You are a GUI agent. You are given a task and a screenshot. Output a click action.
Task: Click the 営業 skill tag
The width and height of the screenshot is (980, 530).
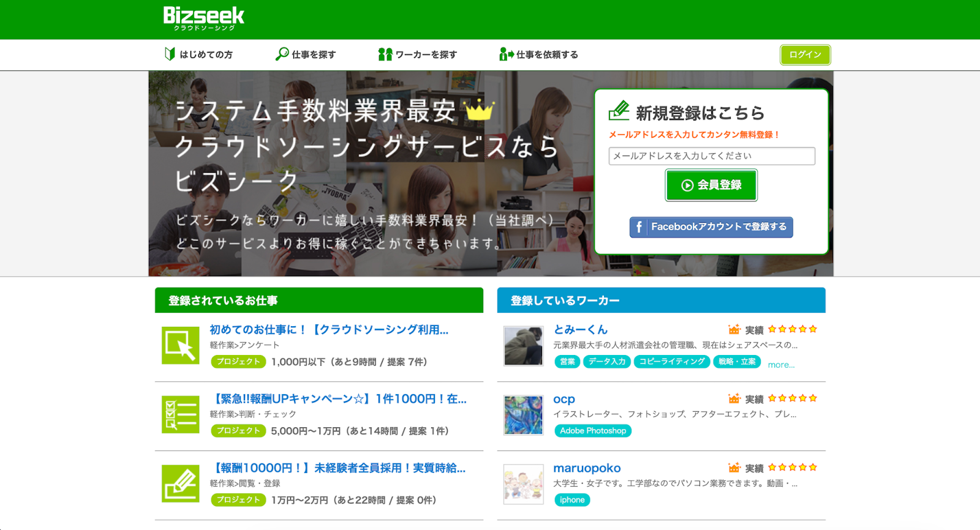coord(567,362)
